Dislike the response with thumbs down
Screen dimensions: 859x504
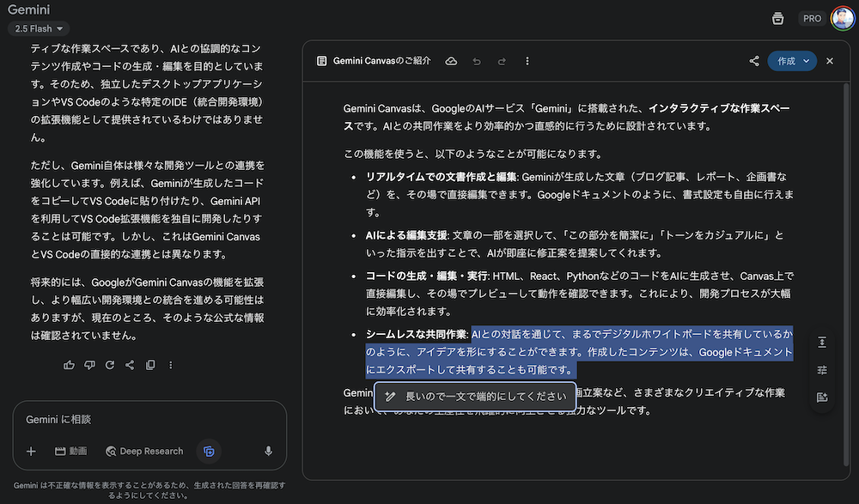click(90, 365)
